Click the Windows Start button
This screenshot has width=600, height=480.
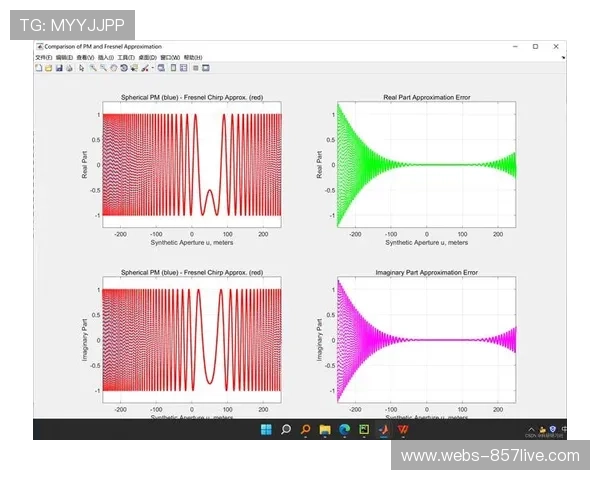pyautogui.click(x=266, y=429)
